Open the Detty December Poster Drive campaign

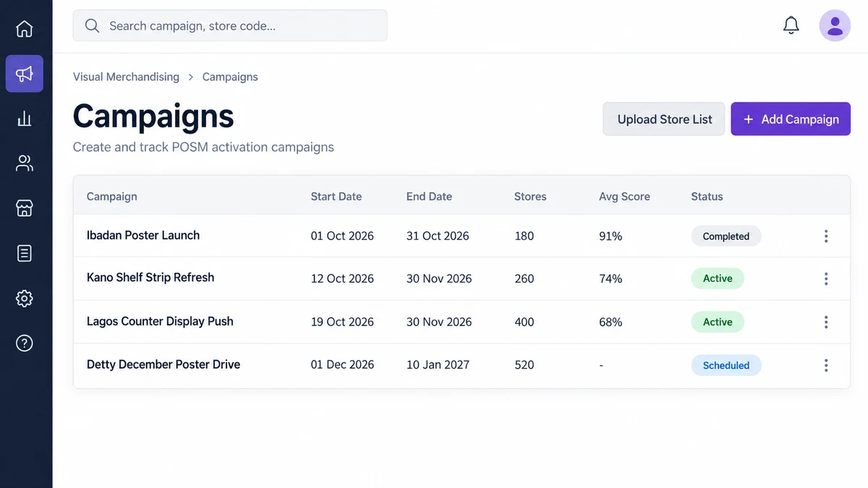click(163, 364)
